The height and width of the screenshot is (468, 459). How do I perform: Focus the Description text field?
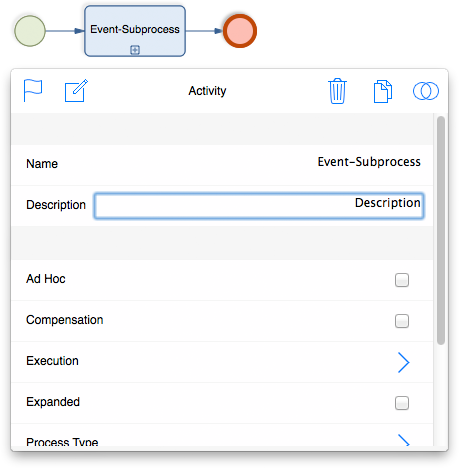tap(259, 205)
